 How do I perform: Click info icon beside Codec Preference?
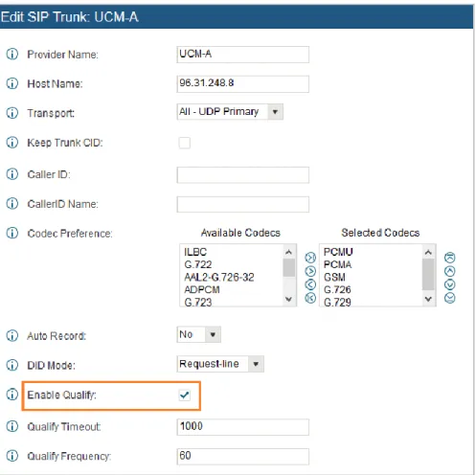[x=12, y=233]
